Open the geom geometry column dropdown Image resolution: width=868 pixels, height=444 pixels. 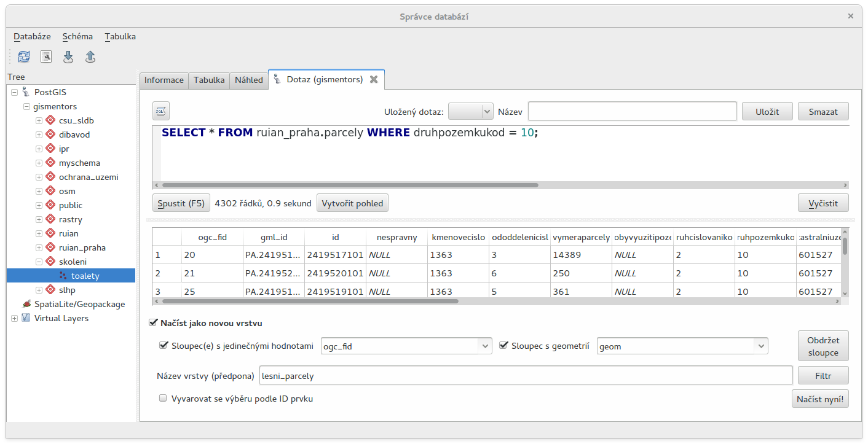(682, 346)
